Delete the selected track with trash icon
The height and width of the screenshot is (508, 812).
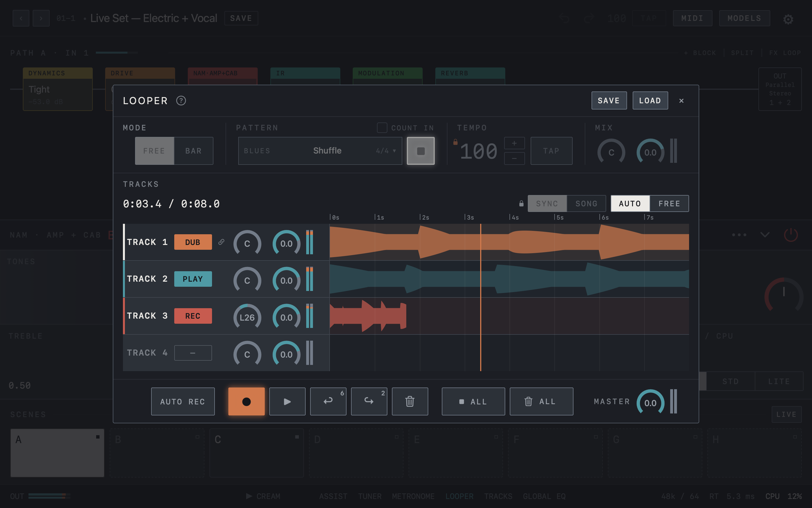[410, 402]
